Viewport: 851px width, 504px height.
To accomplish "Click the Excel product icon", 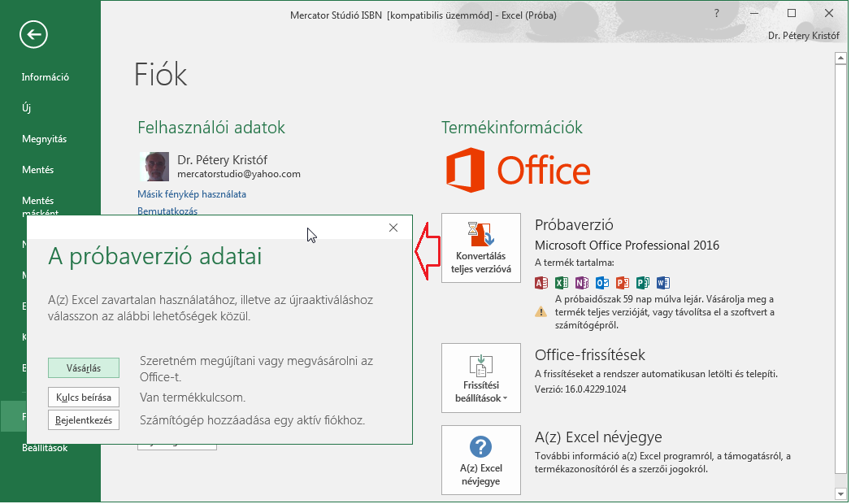I will [x=562, y=283].
